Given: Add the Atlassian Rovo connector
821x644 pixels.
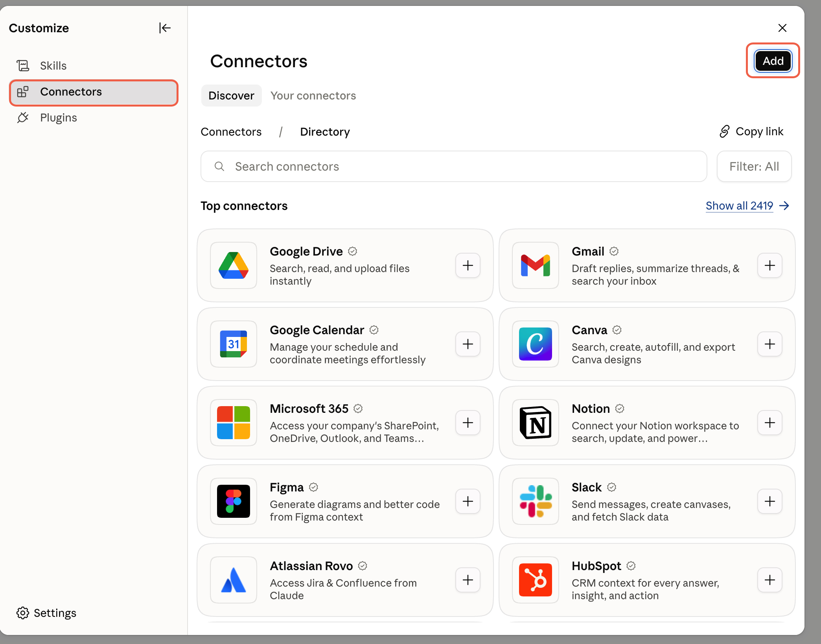Looking at the screenshot, I should point(468,580).
